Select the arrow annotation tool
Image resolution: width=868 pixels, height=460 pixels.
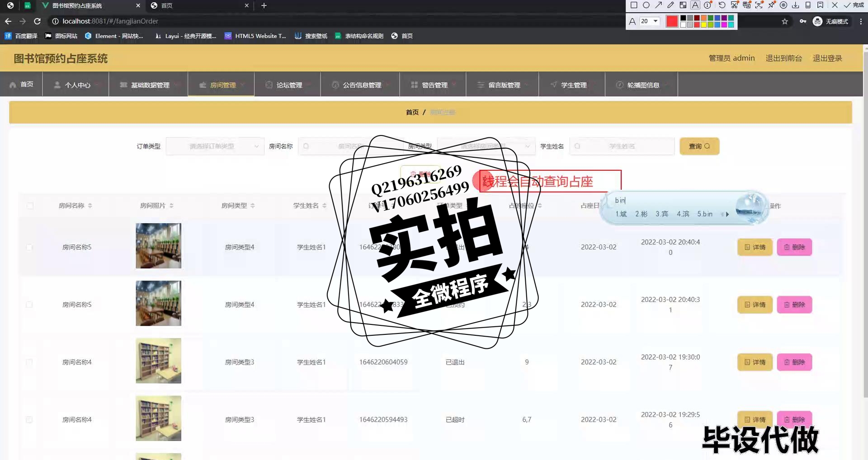point(659,5)
